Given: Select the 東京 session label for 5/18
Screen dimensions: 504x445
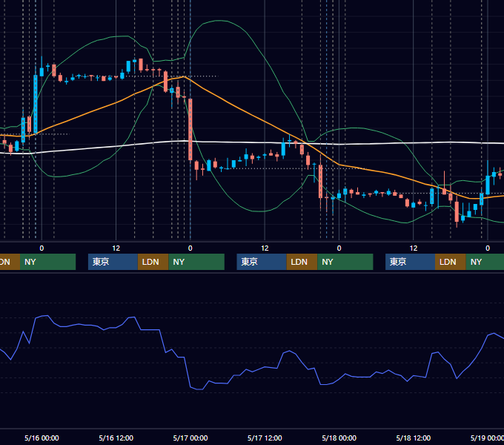Looking at the screenshot, I should point(410,262).
